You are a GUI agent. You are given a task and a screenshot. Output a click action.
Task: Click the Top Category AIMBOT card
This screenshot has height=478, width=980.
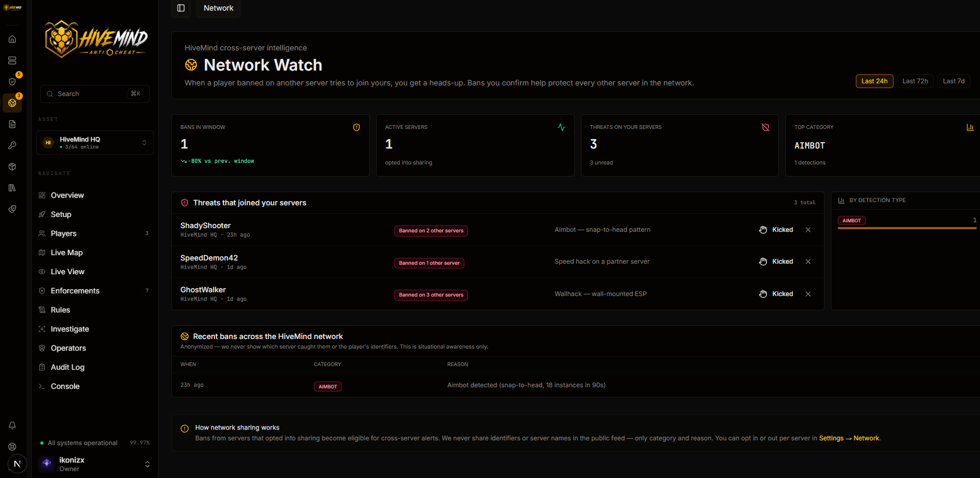[882, 145]
